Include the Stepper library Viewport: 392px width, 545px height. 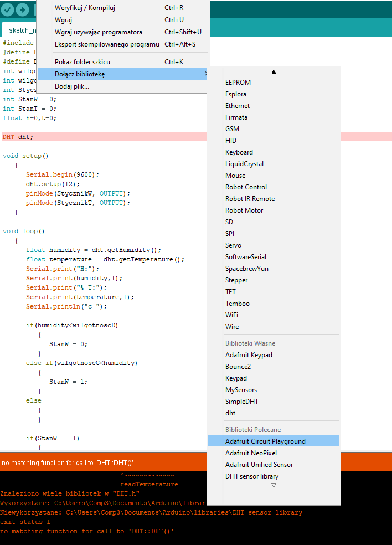click(x=274, y=280)
